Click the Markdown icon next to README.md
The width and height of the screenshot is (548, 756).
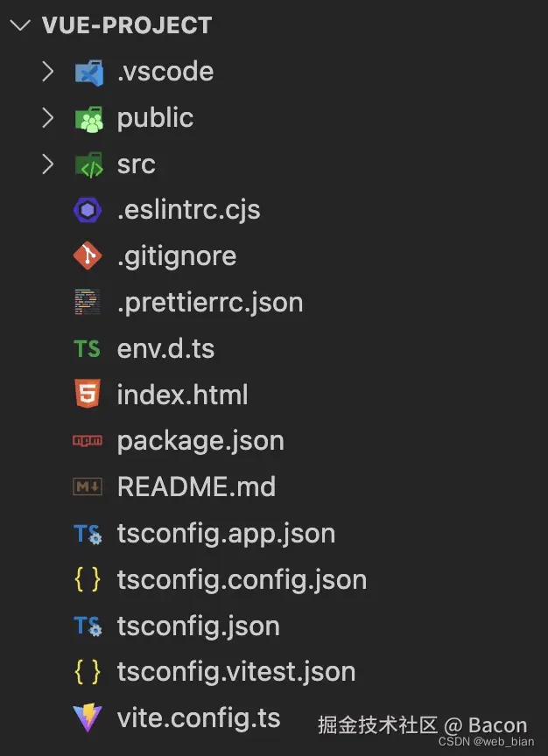88,487
